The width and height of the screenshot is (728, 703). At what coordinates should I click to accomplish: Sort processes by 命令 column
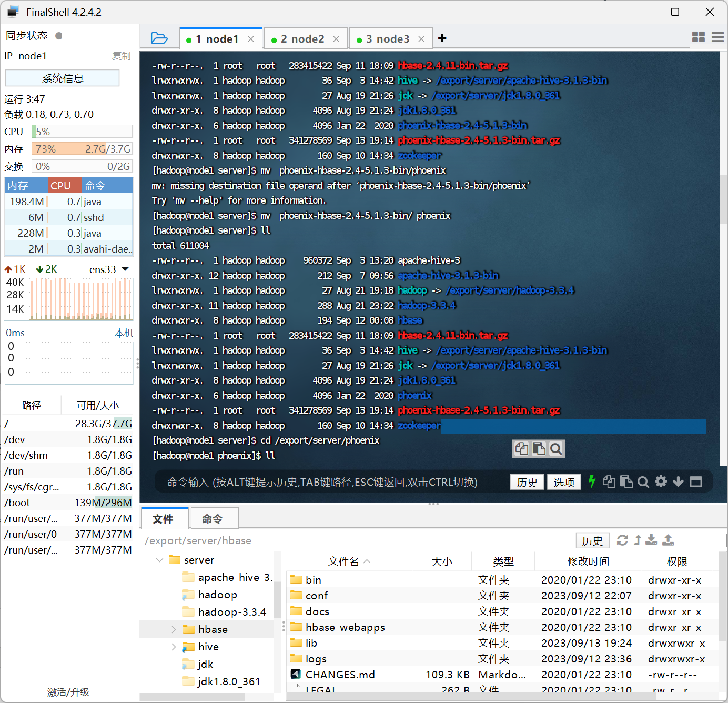[107, 185]
